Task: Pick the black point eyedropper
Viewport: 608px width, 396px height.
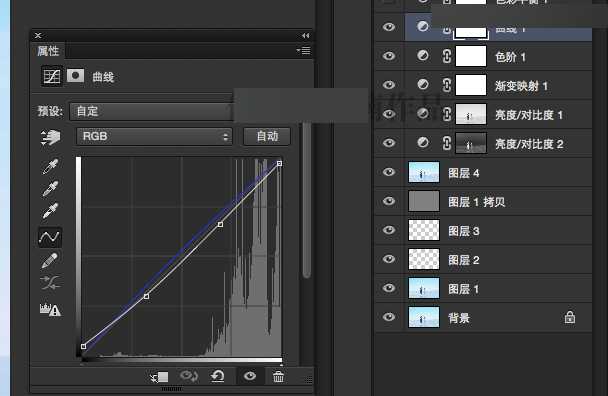Action: [50, 166]
